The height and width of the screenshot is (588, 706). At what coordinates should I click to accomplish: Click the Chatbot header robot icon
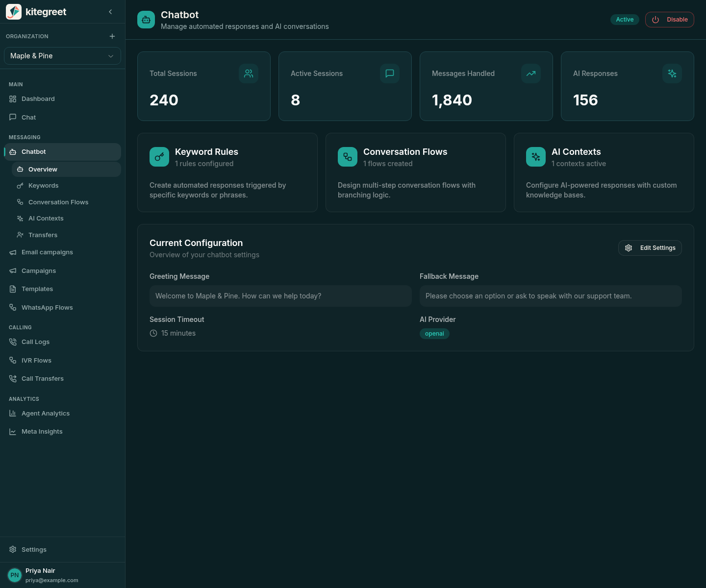pyautogui.click(x=146, y=20)
